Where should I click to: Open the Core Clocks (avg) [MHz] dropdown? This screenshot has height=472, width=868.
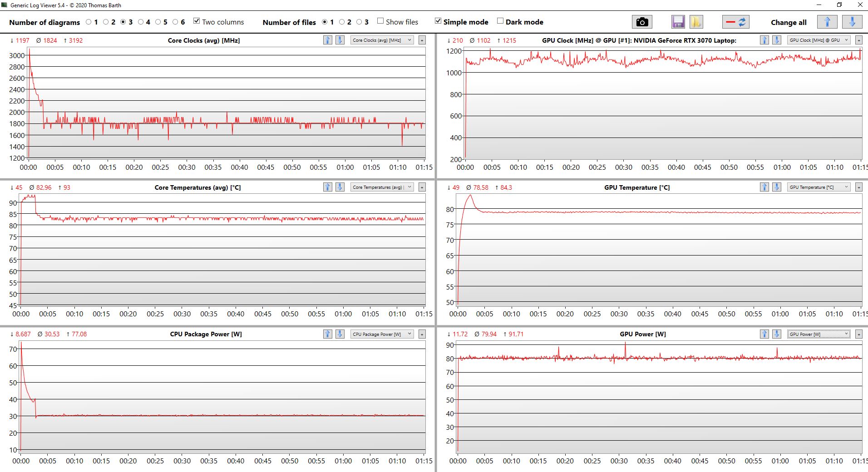click(381, 40)
